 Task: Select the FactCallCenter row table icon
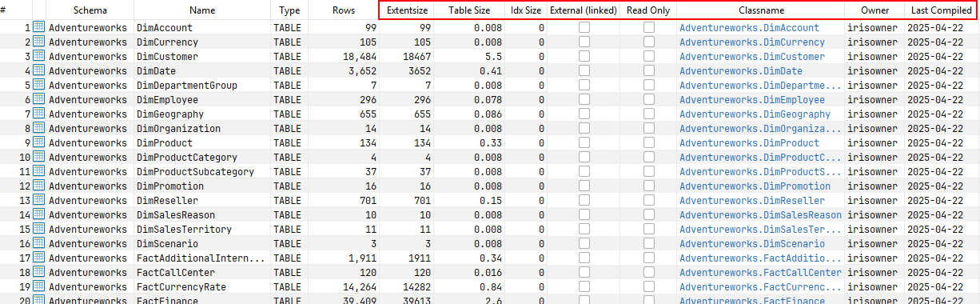pos(38,272)
